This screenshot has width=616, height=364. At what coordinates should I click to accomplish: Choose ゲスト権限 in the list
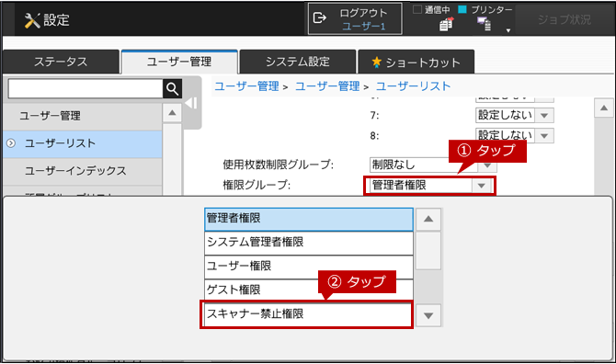click(x=309, y=290)
